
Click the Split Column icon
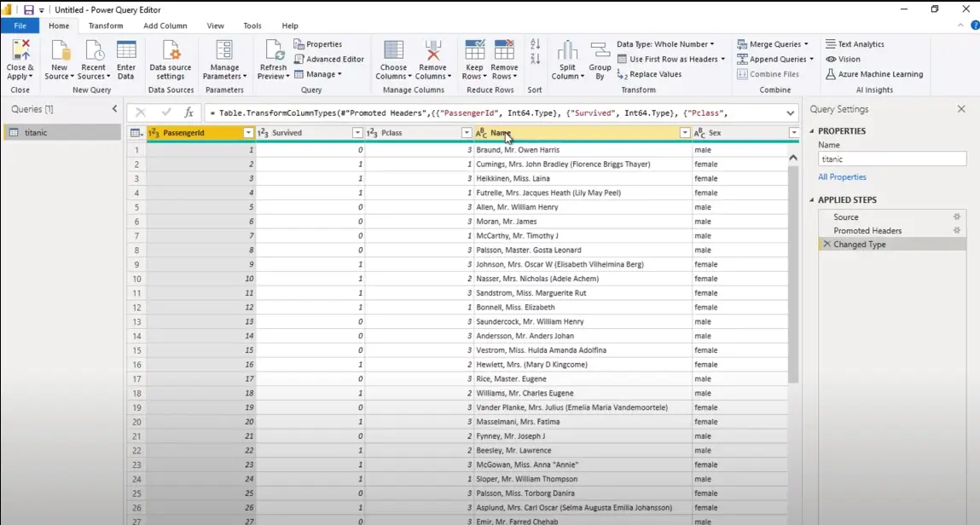(x=567, y=50)
